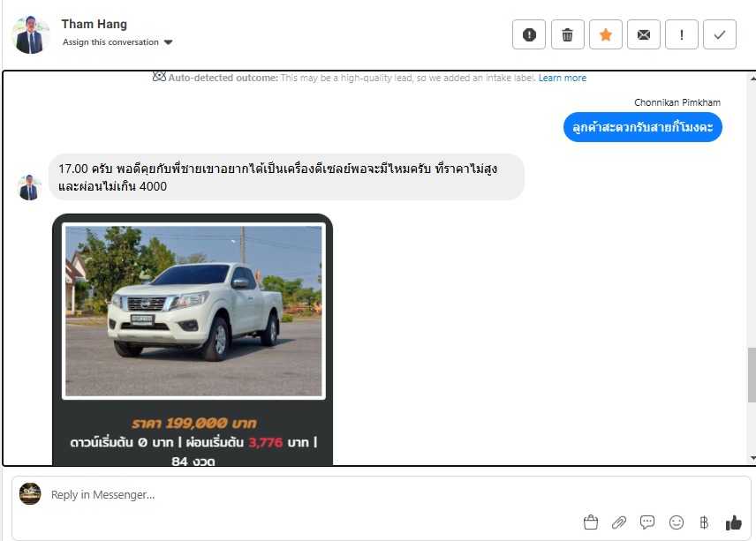
Task: Click the page avatar beside reply box
Action: [x=30, y=494]
